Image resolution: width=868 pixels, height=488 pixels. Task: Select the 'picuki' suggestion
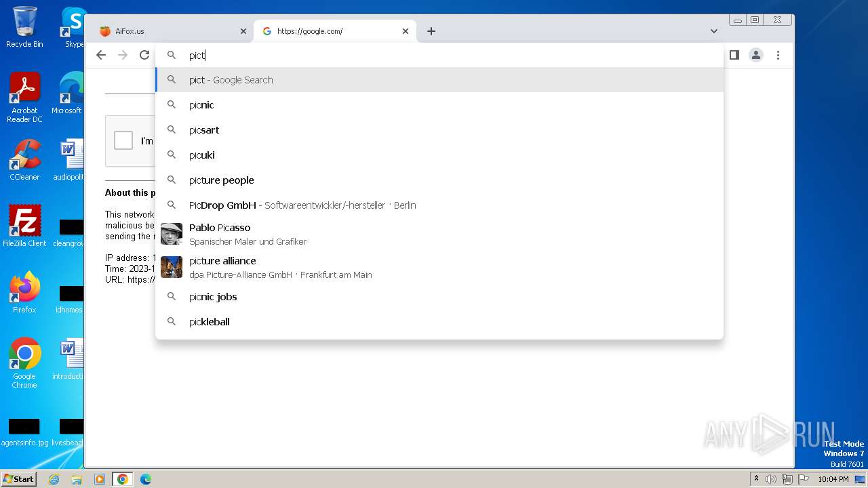point(439,155)
